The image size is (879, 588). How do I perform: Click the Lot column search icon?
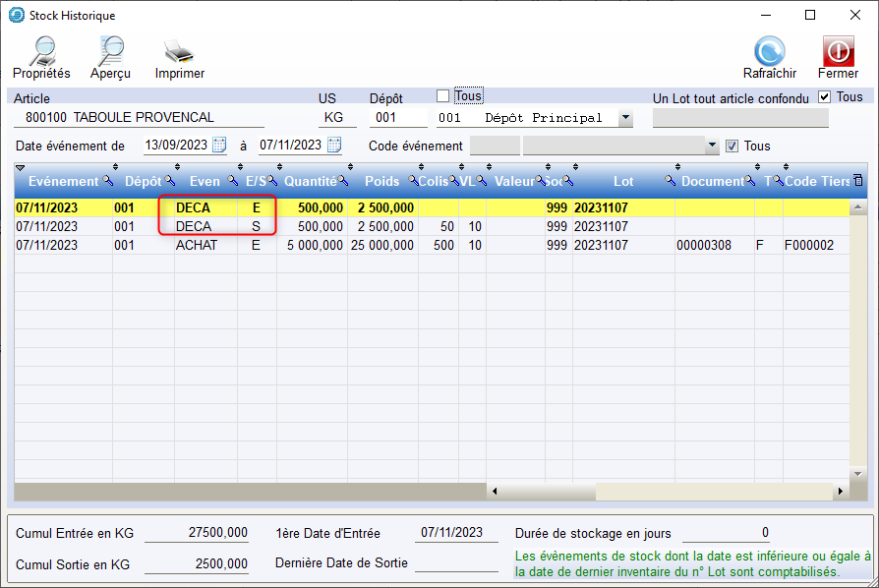point(670,181)
